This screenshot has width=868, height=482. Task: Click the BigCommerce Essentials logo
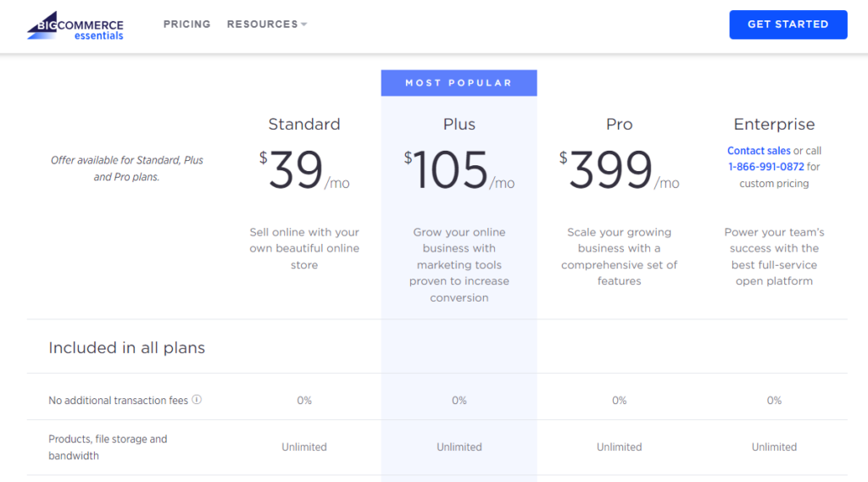pyautogui.click(x=75, y=25)
